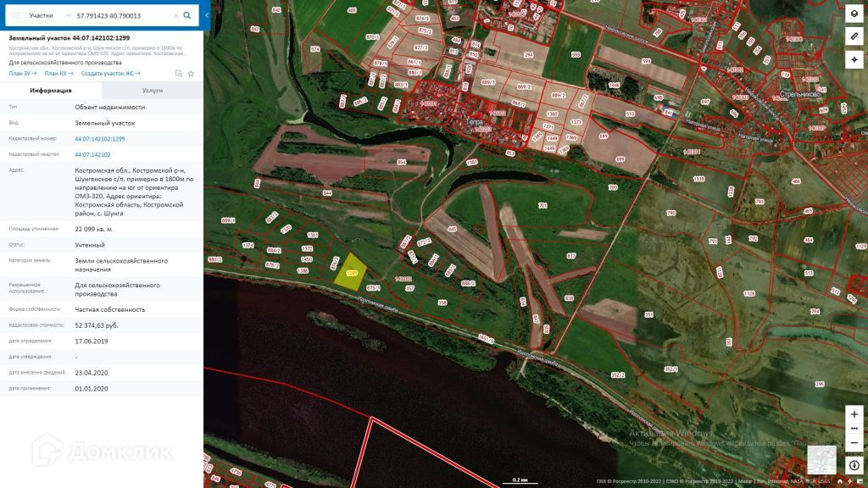Open the hamburger menu in search bar
This screenshot has height=488, width=868.
pyautogui.click(x=16, y=15)
